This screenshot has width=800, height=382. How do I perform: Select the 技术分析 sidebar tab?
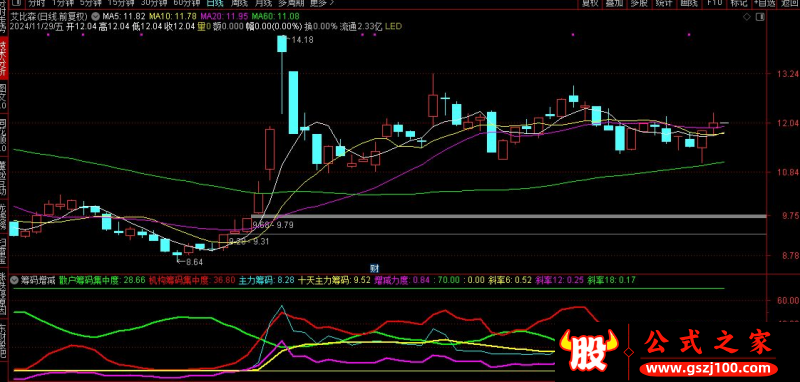point(3,59)
